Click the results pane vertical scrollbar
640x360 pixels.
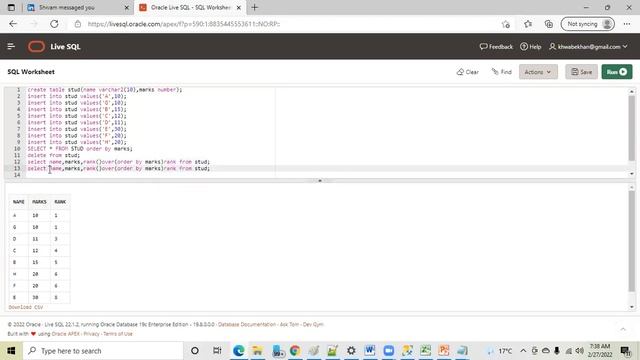pyautogui.click(x=632, y=241)
